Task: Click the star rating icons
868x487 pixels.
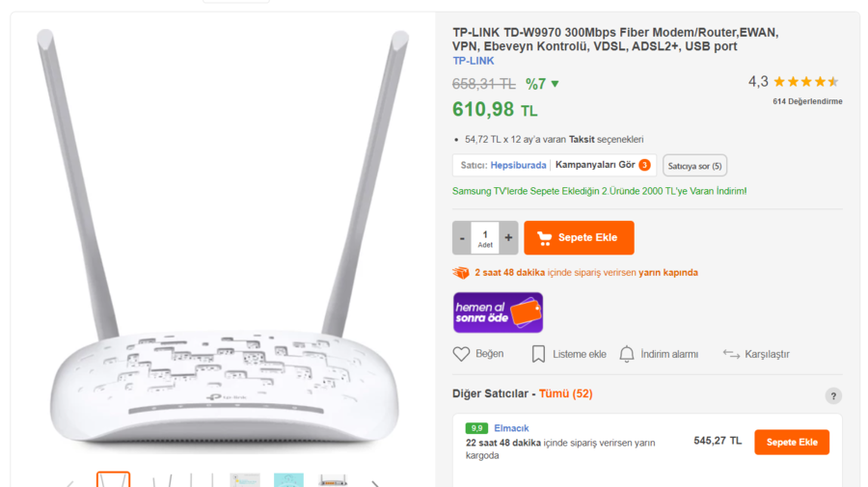Action: point(806,82)
